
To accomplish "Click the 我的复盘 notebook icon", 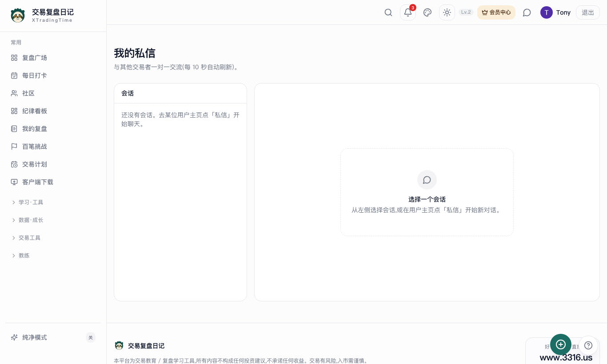I will pyautogui.click(x=14, y=129).
